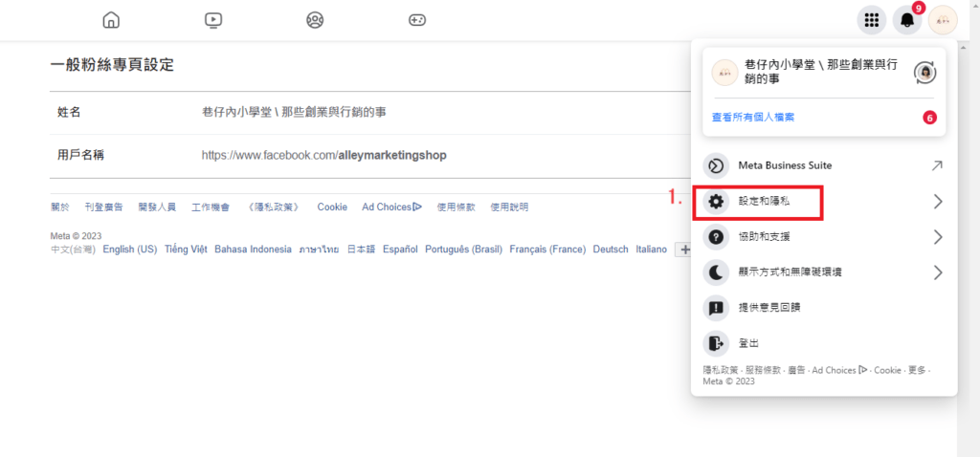Open the Watch video icon
Viewport: 980px width, 457px height.
click(x=213, y=19)
